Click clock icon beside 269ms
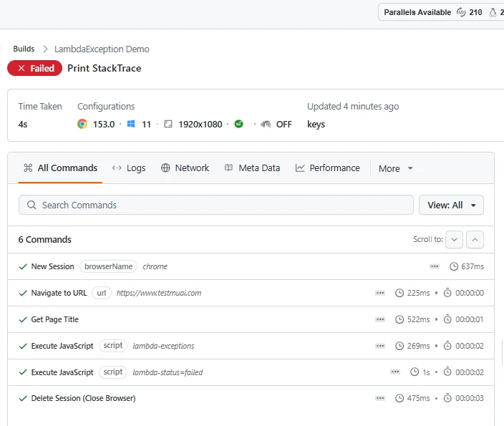The height and width of the screenshot is (426, 504). (x=399, y=346)
